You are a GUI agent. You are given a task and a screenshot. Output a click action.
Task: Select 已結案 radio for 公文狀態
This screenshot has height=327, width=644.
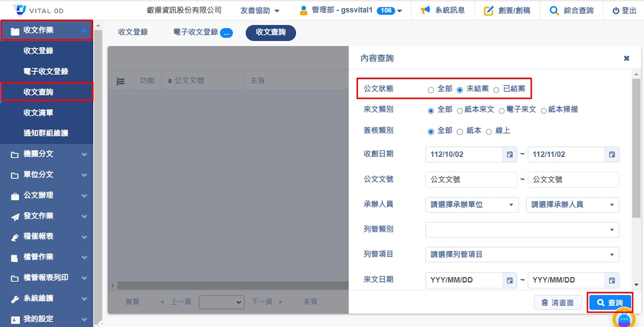coord(496,90)
